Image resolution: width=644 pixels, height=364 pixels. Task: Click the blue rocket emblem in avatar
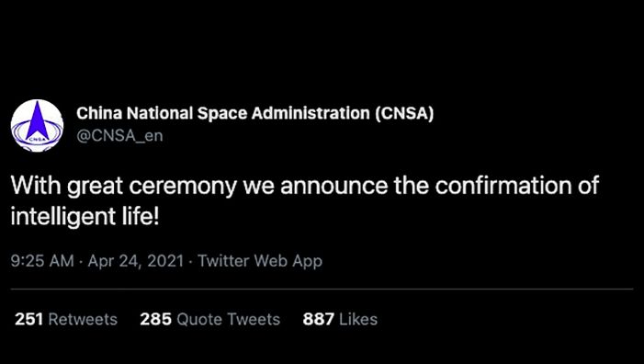tap(37, 121)
